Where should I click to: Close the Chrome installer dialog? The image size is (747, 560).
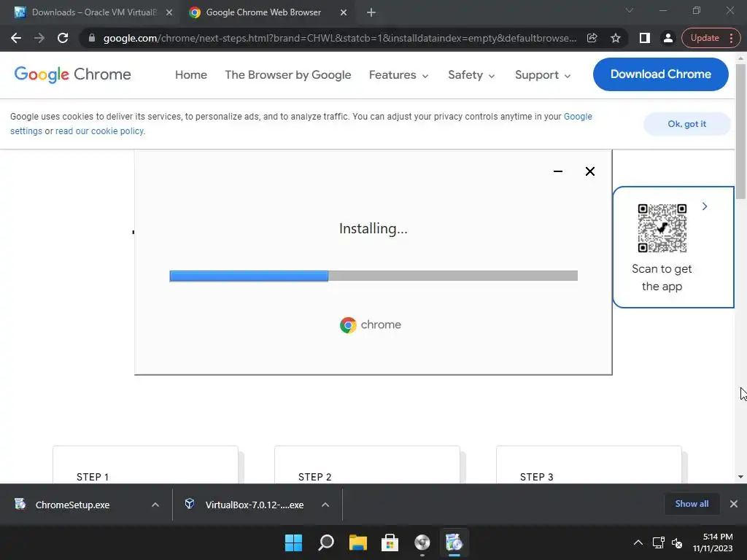[589, 171]
